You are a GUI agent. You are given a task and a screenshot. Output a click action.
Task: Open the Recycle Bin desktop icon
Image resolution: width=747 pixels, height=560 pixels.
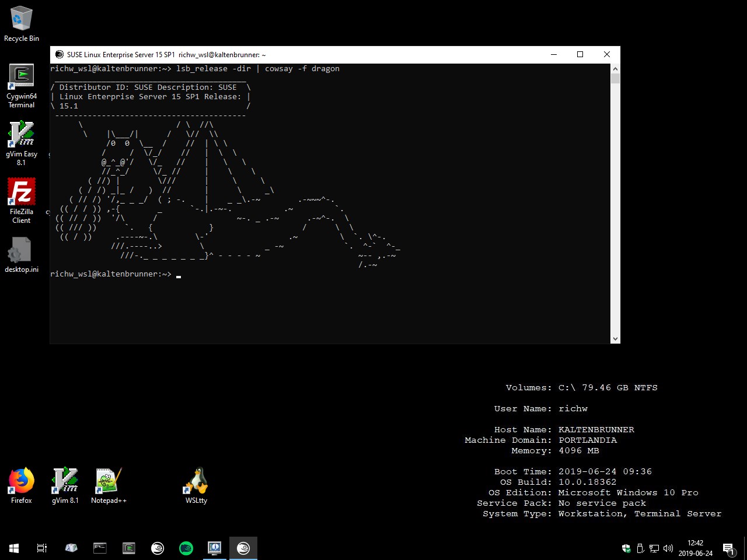(22, 24)
